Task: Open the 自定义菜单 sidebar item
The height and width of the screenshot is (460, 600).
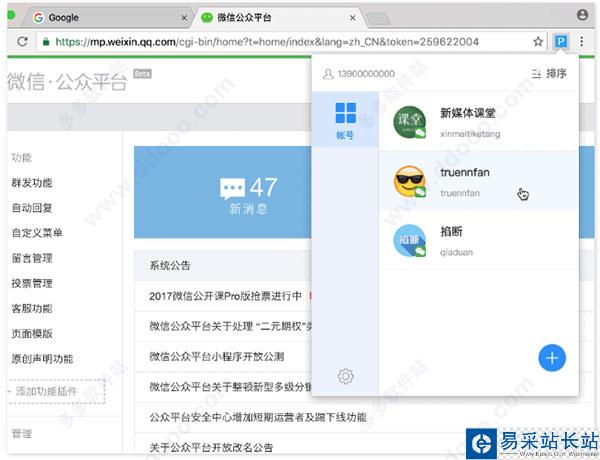Action: (37, 233)
